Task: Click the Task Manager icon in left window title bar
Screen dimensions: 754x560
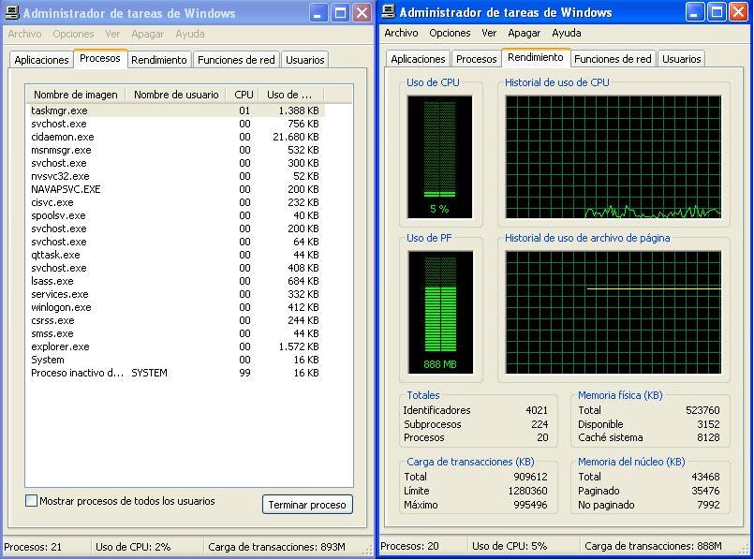Action: [x=12, y=12]
